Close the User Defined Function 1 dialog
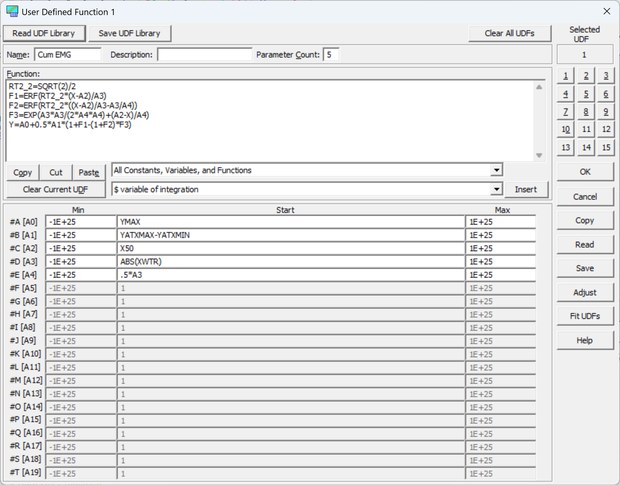This screenshot has width=620, height=485. point(607,11)
